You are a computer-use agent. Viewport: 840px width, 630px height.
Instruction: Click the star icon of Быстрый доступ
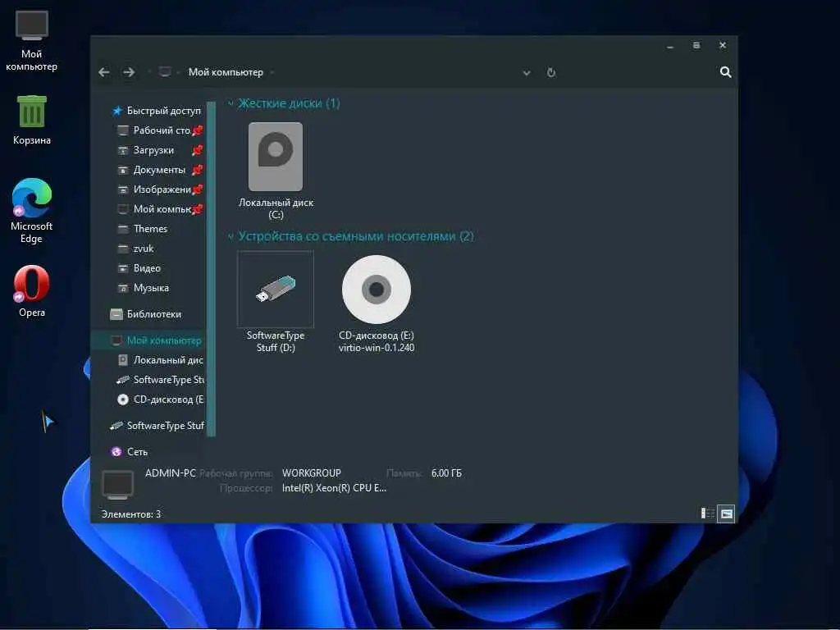(x=117, y=111)
